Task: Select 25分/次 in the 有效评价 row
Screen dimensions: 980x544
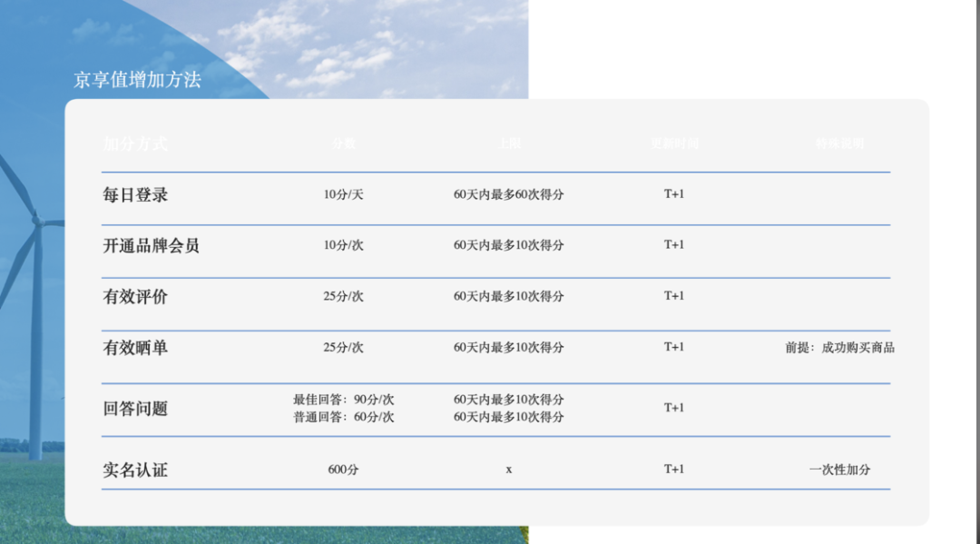Action: (x=343, y=296)
